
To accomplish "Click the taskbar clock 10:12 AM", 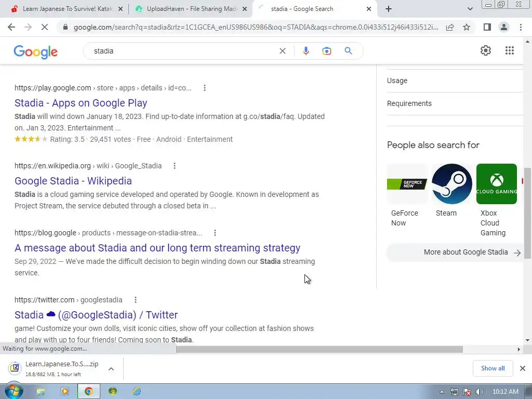I will (505, 392).
